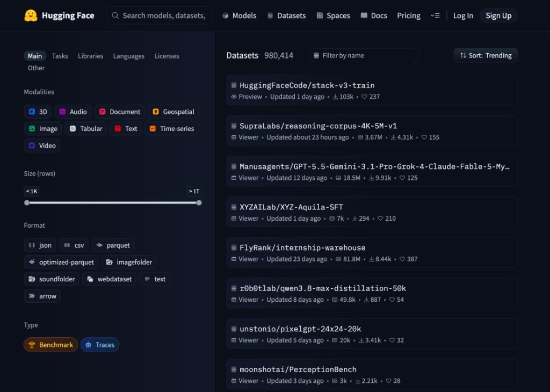Click the Sign Up button
Image resolution: width=550 pixels, height=392 pixels.
(498, 16)
